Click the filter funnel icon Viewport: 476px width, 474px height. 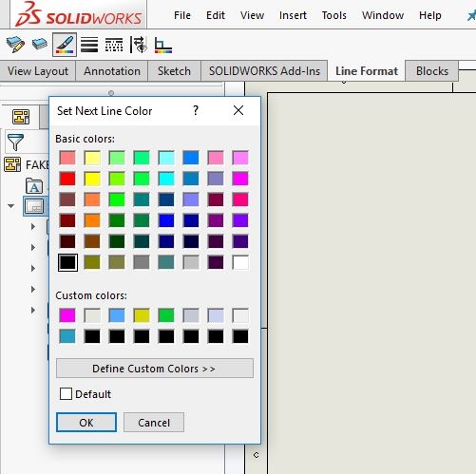15,142
